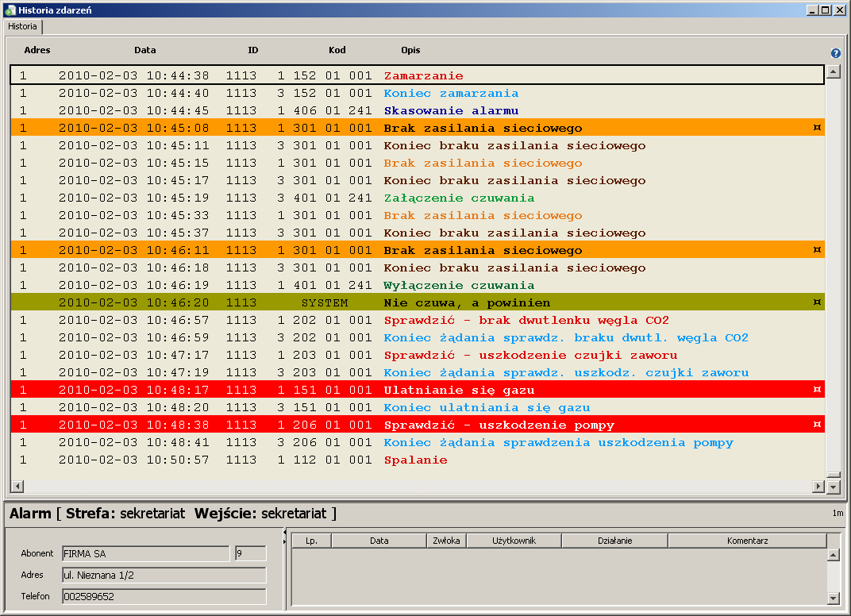Click the Użytkownik column header
Viewport: 851px width, 616px height.
[514, 541]
